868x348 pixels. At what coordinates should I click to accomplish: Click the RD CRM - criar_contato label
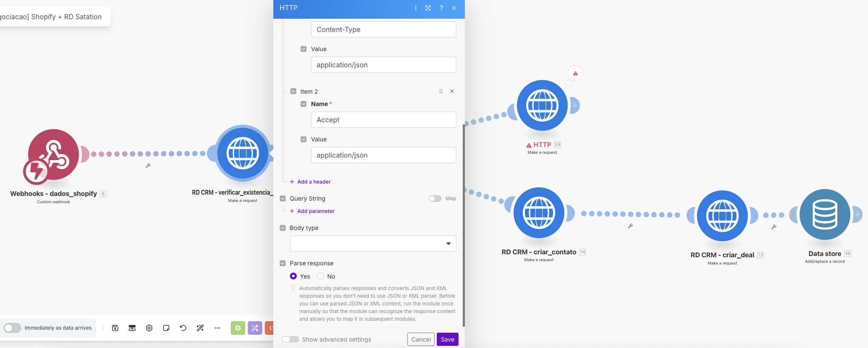pos(539,252)
